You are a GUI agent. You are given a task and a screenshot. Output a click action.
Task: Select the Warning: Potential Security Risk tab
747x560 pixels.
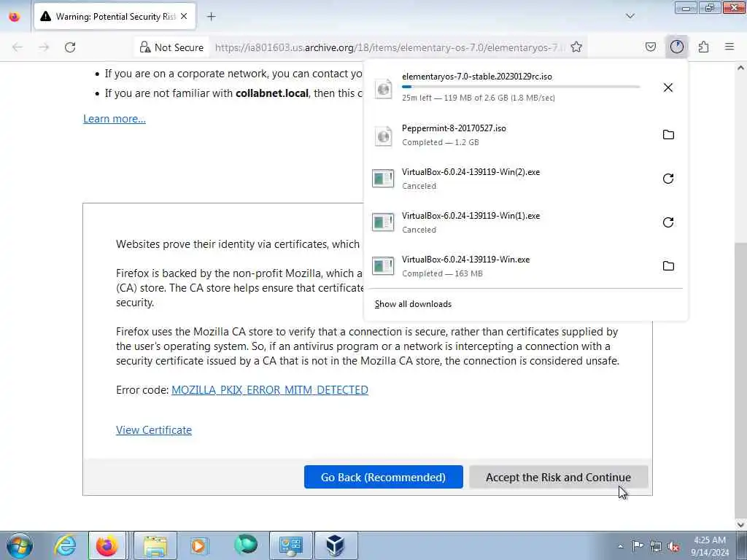point(115,16)
